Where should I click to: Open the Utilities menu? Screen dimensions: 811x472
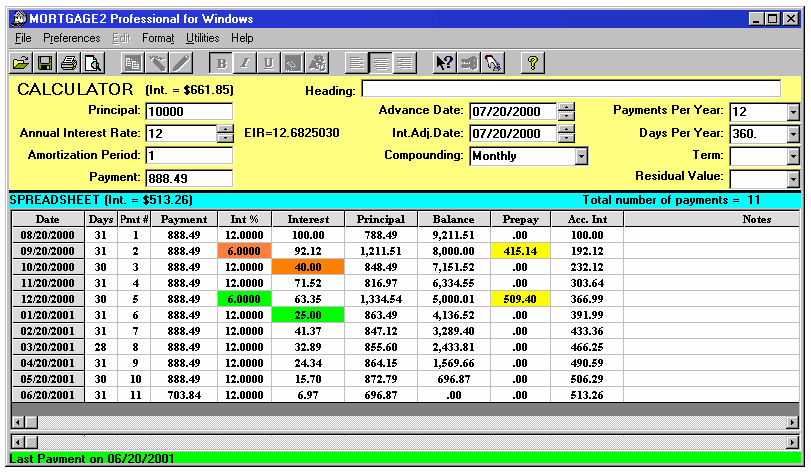[202, 38]
